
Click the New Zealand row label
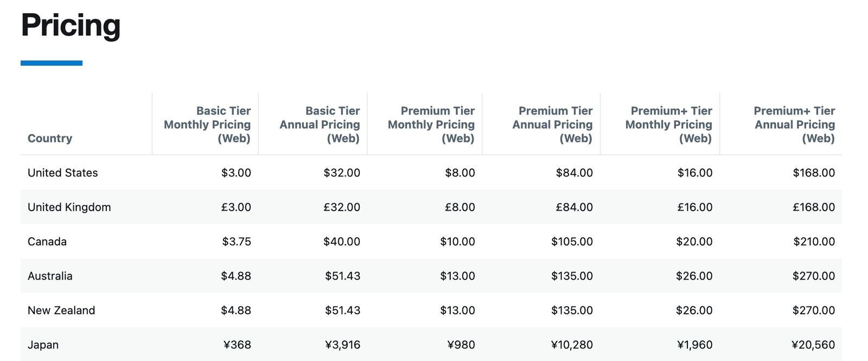61,311
